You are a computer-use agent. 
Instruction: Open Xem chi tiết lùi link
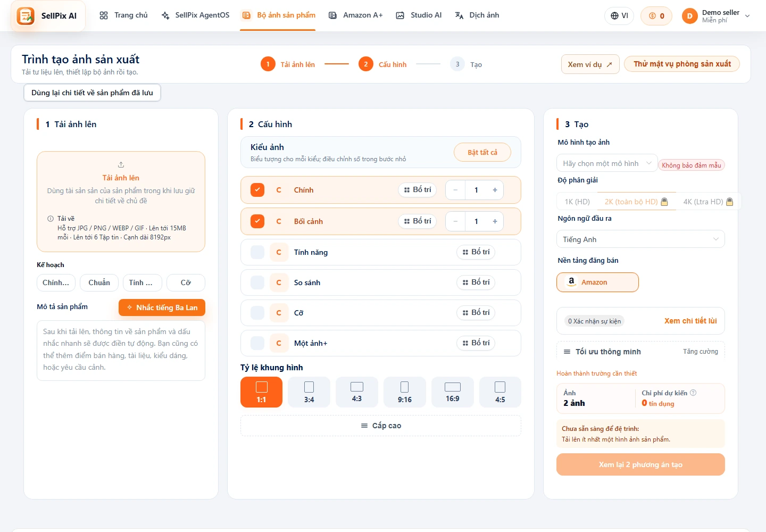[x=690, y=321]
